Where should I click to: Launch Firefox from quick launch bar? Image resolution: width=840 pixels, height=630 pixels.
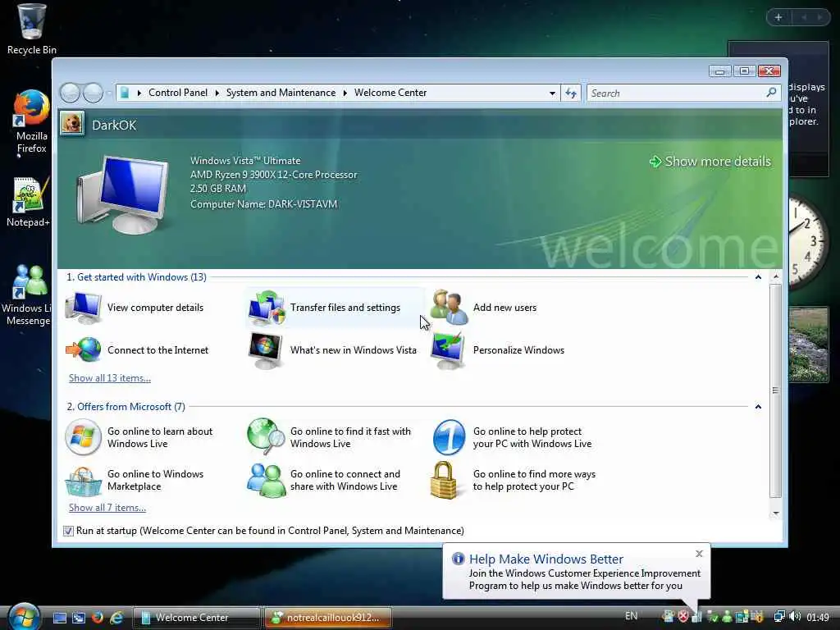pos(98,618)
